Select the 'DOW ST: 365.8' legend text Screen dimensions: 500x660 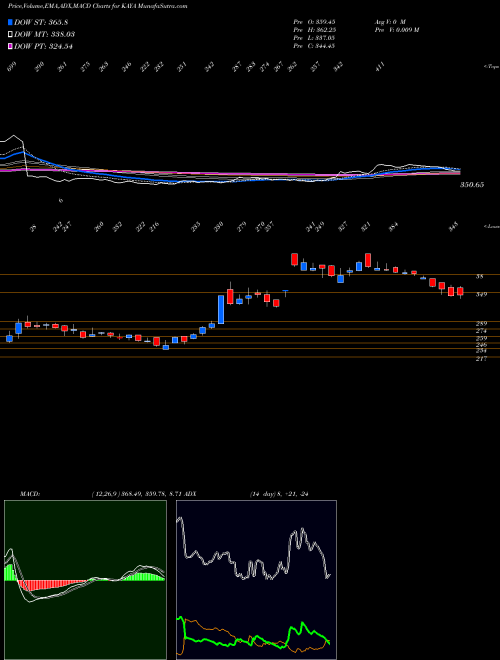tap(41, 22)
